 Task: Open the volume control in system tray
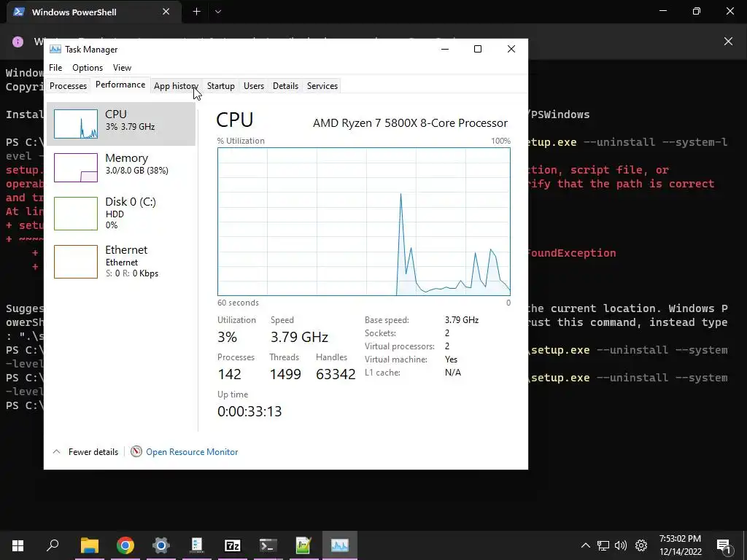click(x=620, y=545)
